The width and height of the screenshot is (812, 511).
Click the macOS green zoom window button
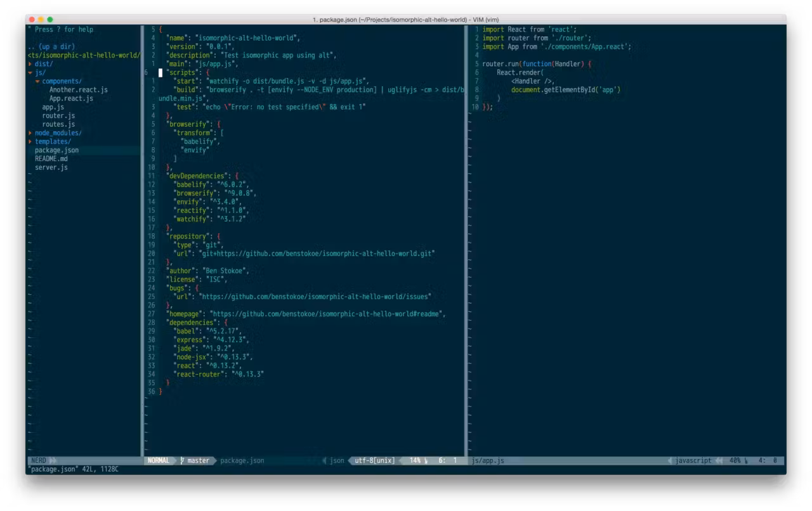point(50,20)
